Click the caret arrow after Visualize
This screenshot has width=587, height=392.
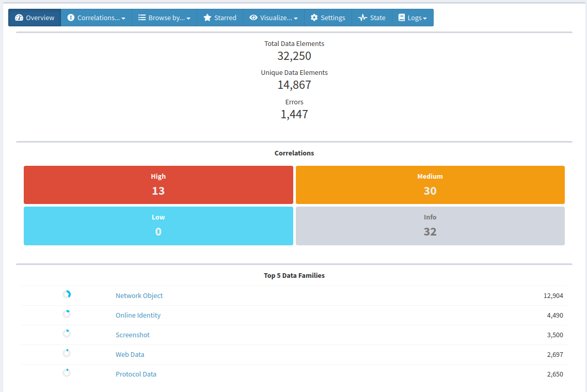coord(296,19)
